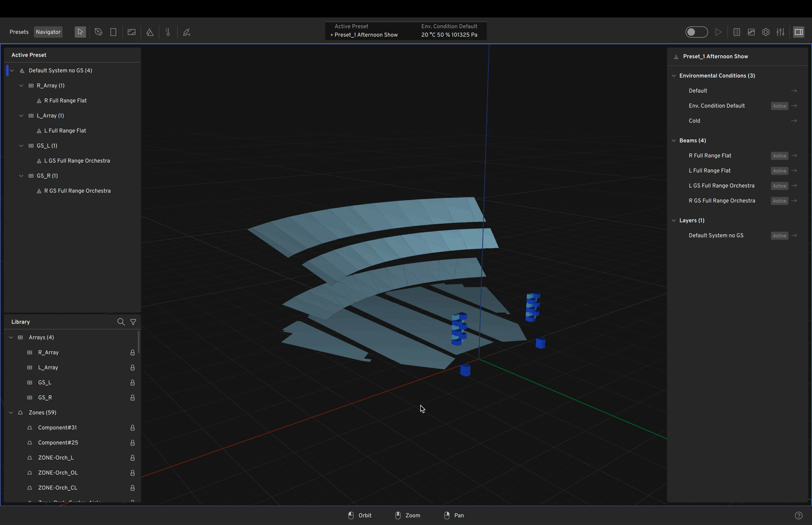Collapse the Beams (4) section
The width and height of the screenshot is (812, 525).
(674, 140)
